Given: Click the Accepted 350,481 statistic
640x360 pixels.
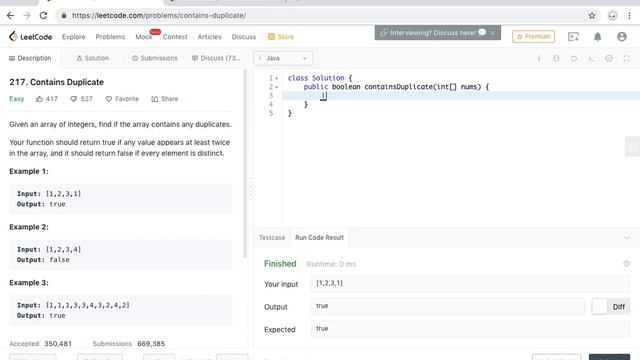Looking at the screenshot, I should click(40, 344).
